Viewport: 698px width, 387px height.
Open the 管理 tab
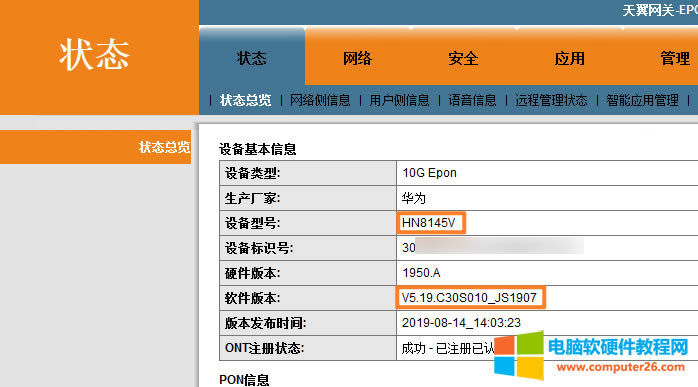675,58
